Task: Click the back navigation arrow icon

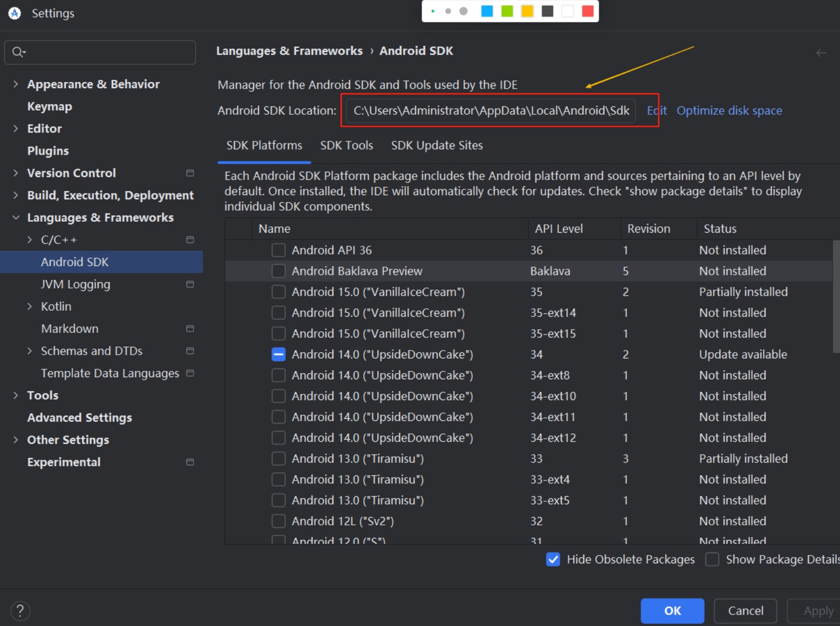Action: [821, 53]
